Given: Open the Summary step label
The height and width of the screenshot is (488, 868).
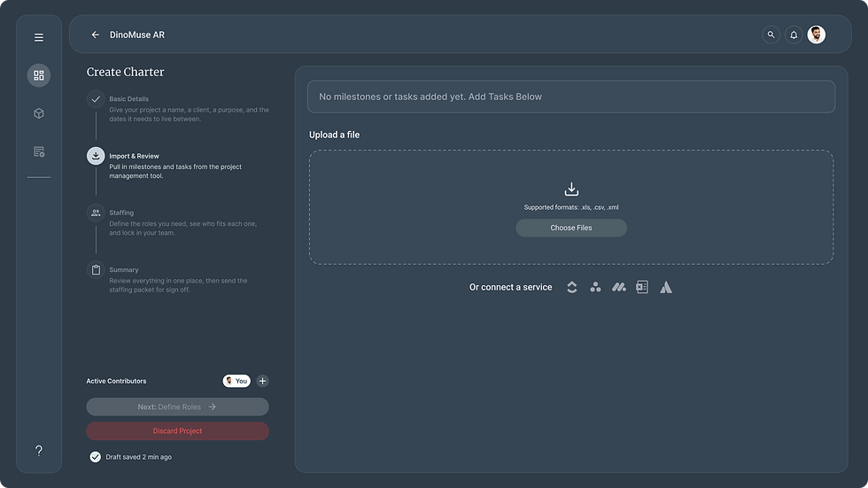Looking at the screenshot, I should click(x=123, y=270).
